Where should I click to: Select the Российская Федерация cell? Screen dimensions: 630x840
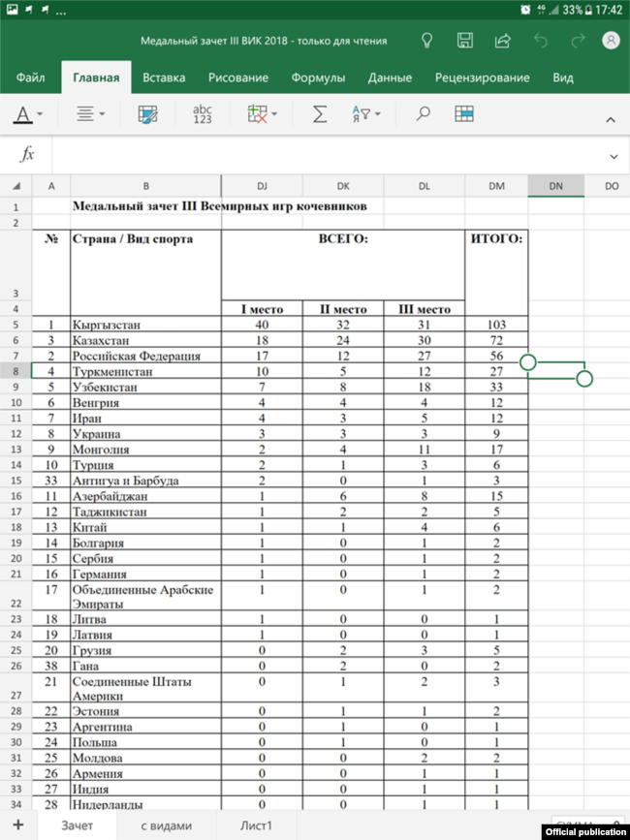click(145, 356)
